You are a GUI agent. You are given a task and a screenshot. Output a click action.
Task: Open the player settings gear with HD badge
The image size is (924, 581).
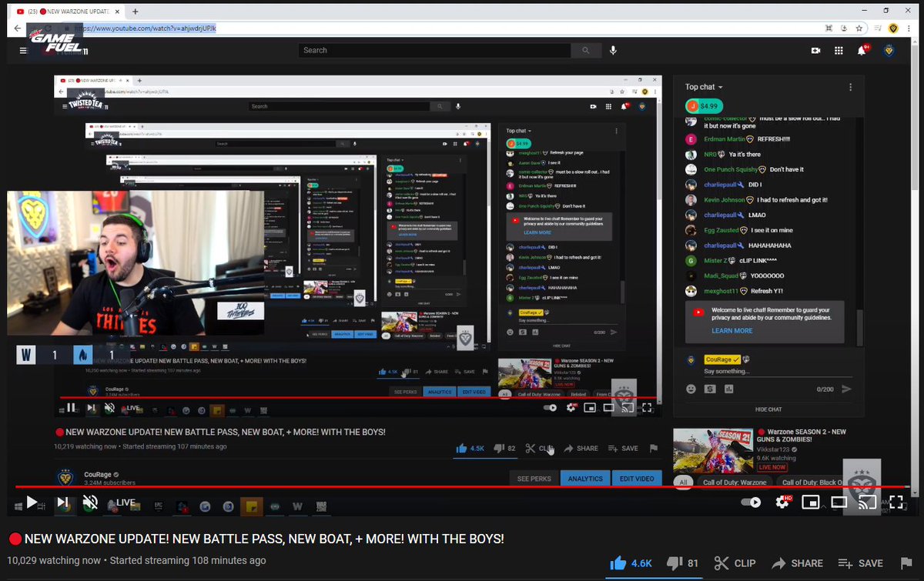tap(783, 503)
